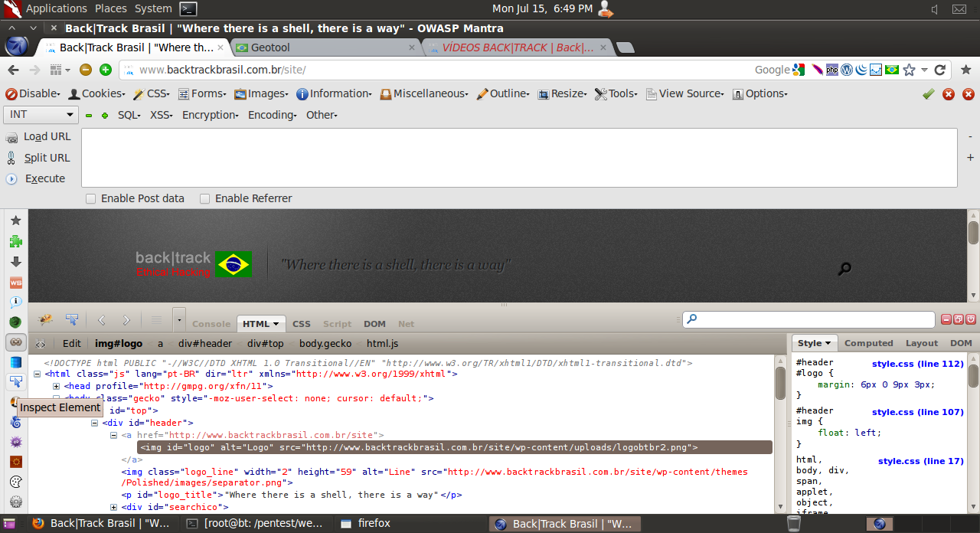Click the green plus zoom-in icon
Image resolution: width=980 pixels, height=533 pixels.
click(106, 70)
